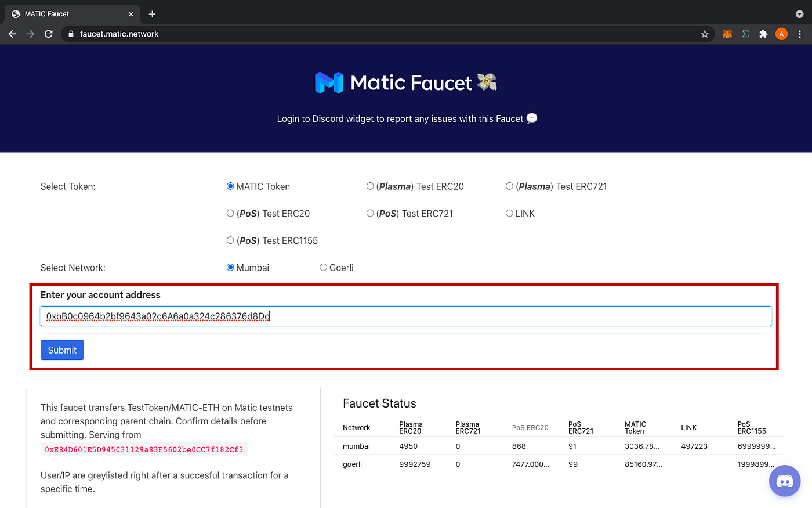Click mumbai PoS ERC1155 value 6999999
This screenshot has height=508, width=812.
click(756, 446)
